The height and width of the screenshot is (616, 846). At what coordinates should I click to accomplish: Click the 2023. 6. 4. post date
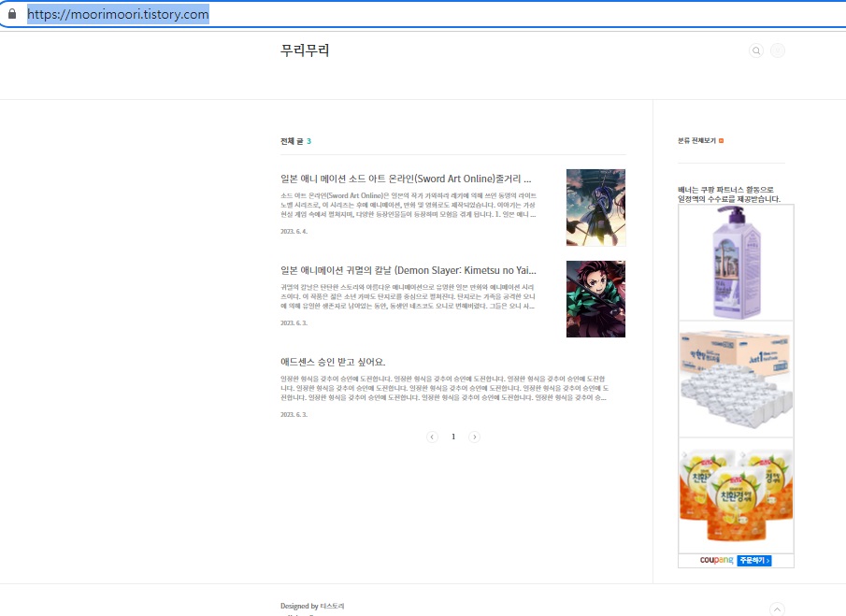point(294,232)
